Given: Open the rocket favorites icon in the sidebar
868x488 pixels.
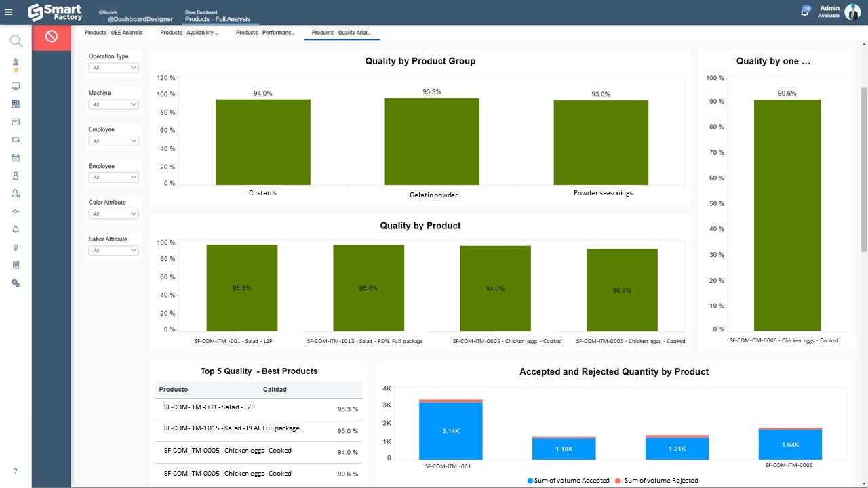Looking at the screenshot, I should tap(16, 64).
